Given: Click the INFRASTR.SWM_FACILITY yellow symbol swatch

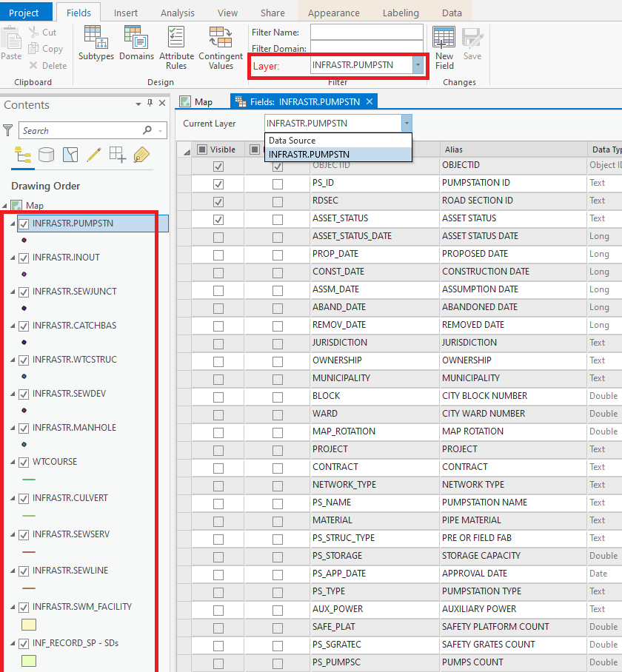Looking at the screenshot, I should (x=29, y=625).
